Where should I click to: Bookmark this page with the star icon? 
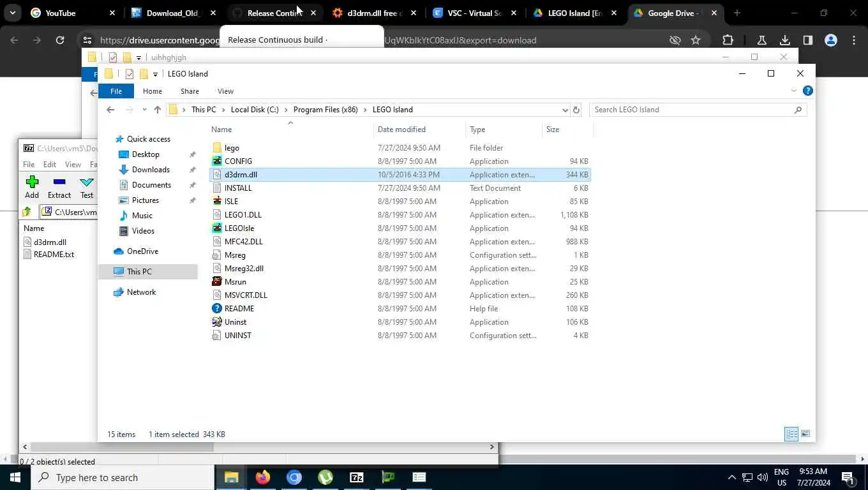[696, 40]
